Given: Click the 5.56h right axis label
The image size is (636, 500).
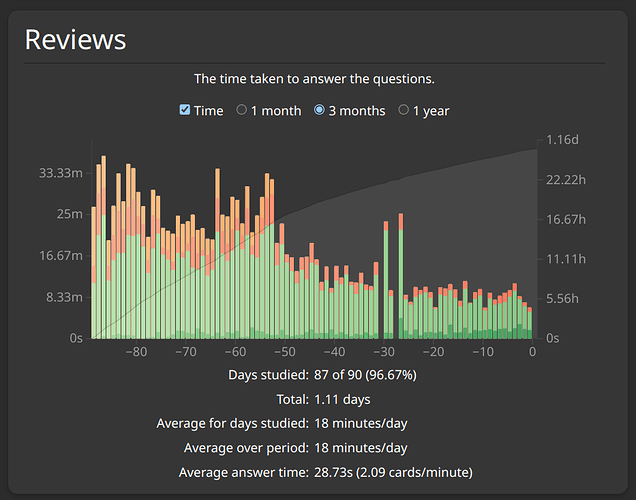Looking at the screenshot, I should point(562,299).
